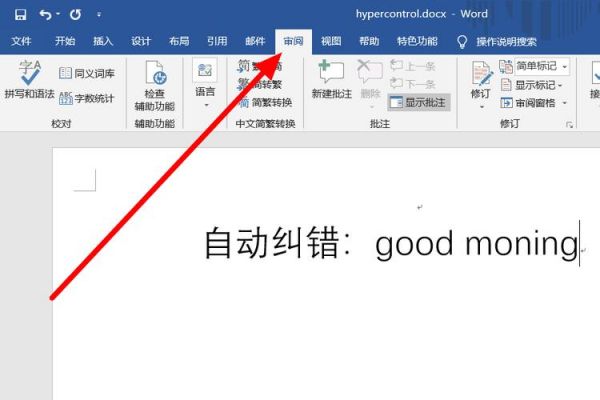This screenshot has height=400, width=600.
Task: Open 简繁转换 conversion dialog
Action: (265, 102)
